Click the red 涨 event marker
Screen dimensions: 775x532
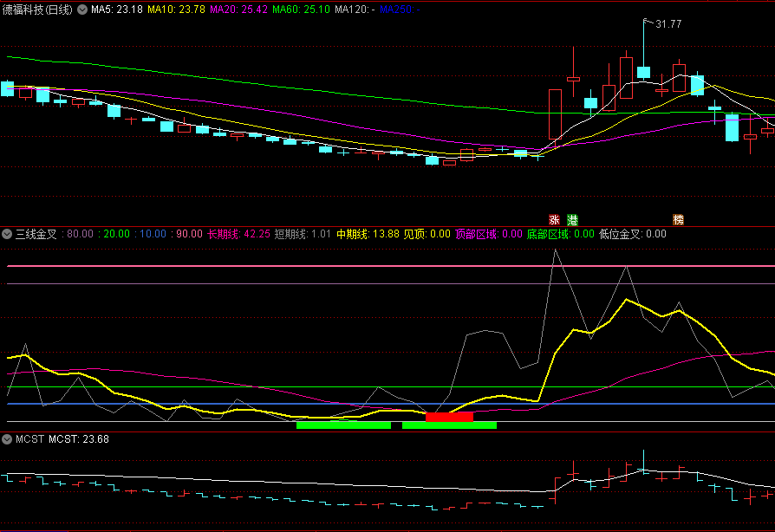coord(555,220)
